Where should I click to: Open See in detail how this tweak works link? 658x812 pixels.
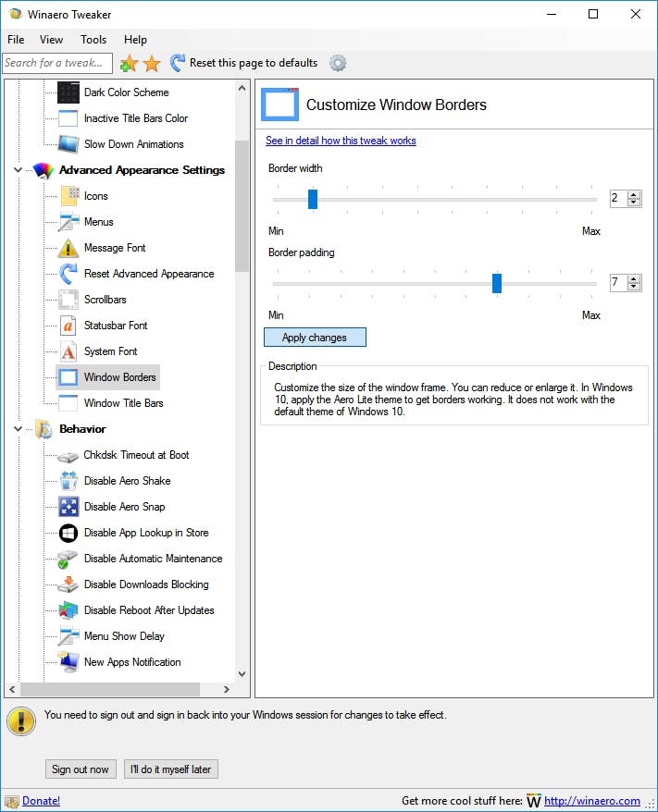coord(341,141)
